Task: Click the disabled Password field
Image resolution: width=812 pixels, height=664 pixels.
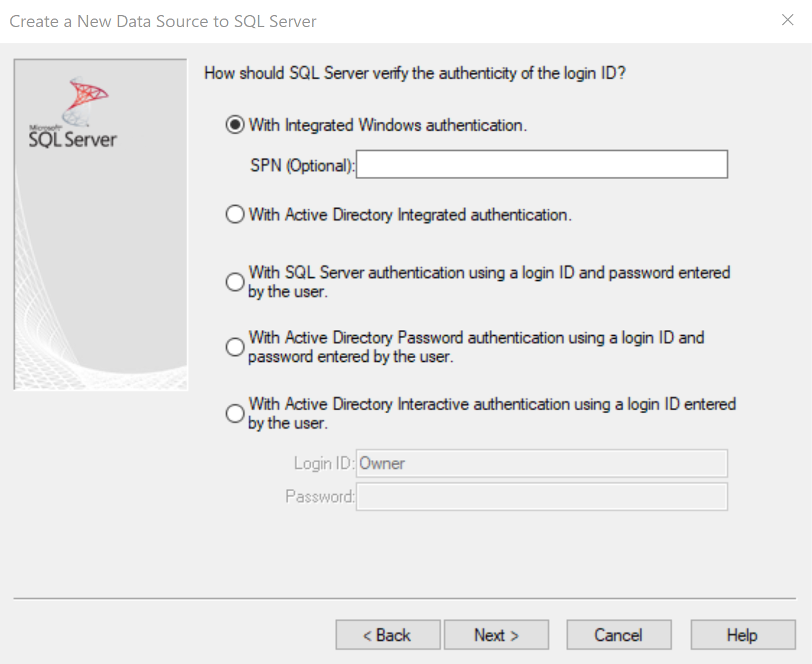Action: tap(541, 496)
